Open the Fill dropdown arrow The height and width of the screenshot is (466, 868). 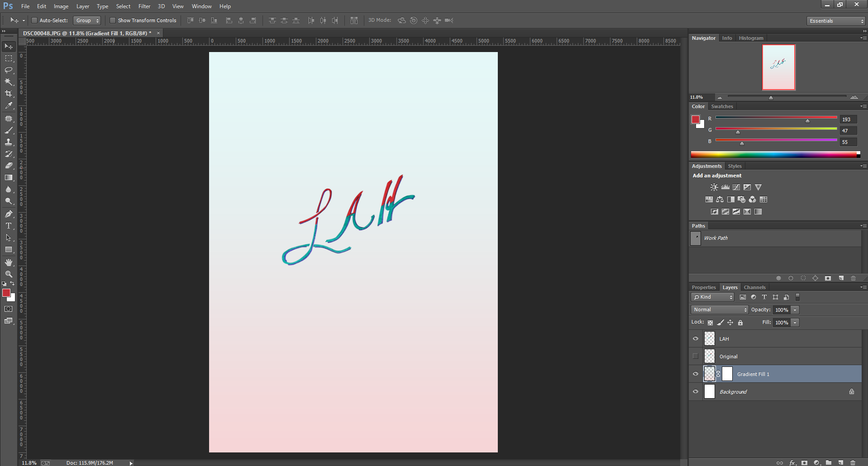(x=795, y=323)
